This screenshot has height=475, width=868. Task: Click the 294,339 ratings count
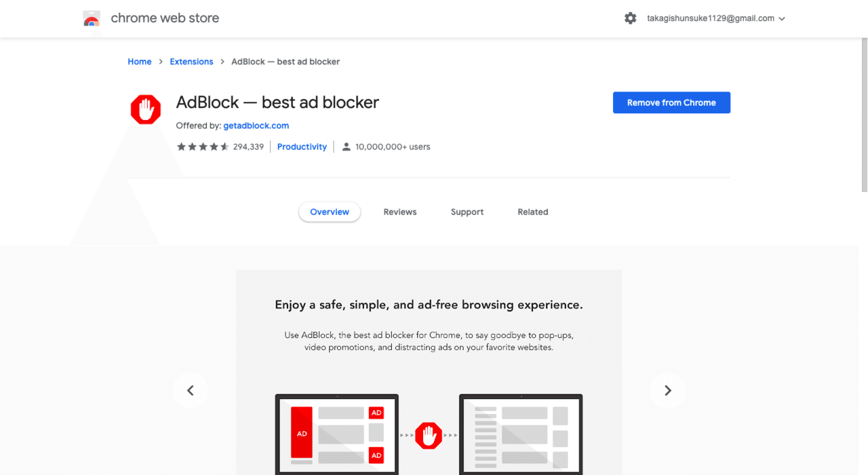248,147
